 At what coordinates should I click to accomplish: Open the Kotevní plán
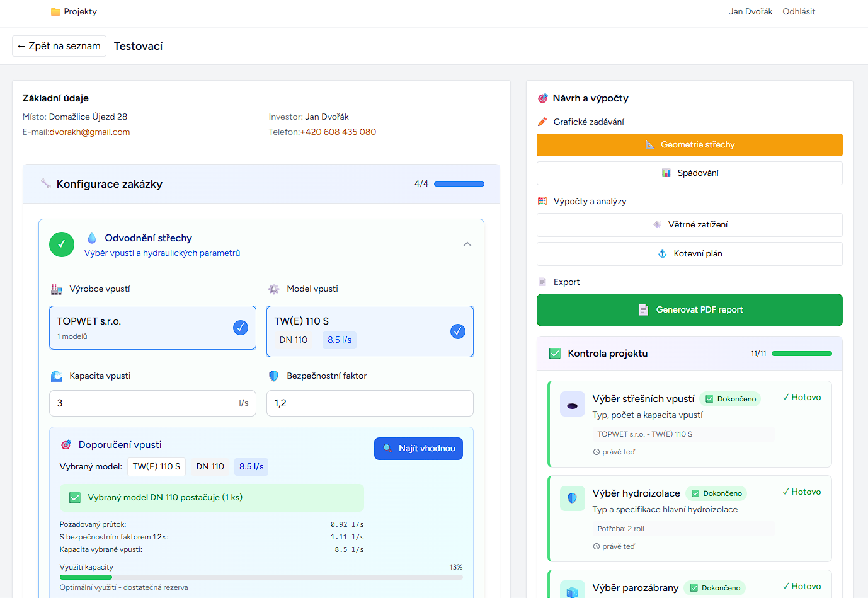[x=690, y=254]
